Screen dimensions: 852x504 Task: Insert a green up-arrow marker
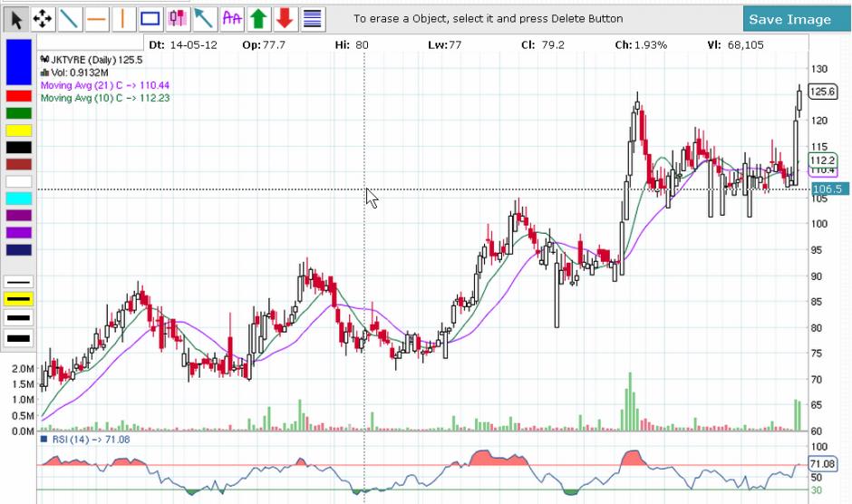pyautogui.click(x=258, y=19)
